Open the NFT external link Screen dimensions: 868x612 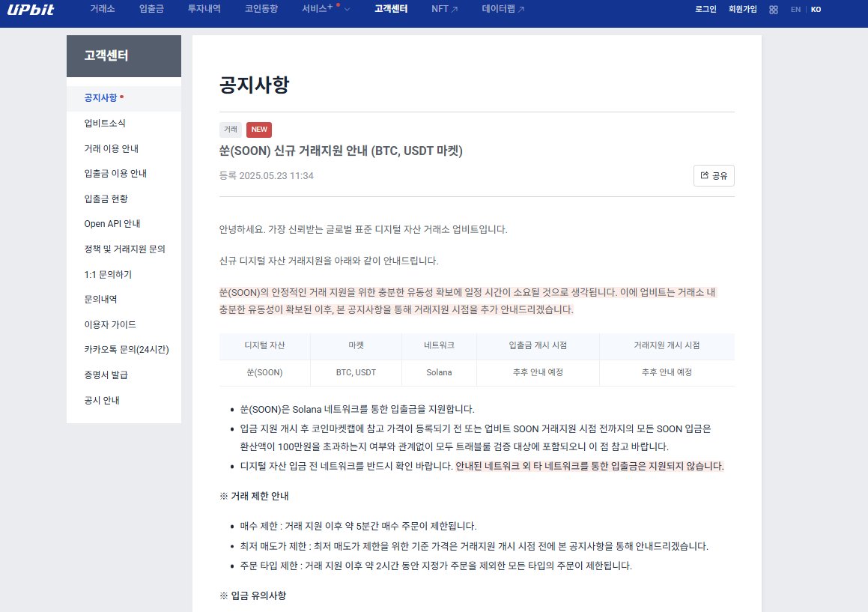(445, 9)
